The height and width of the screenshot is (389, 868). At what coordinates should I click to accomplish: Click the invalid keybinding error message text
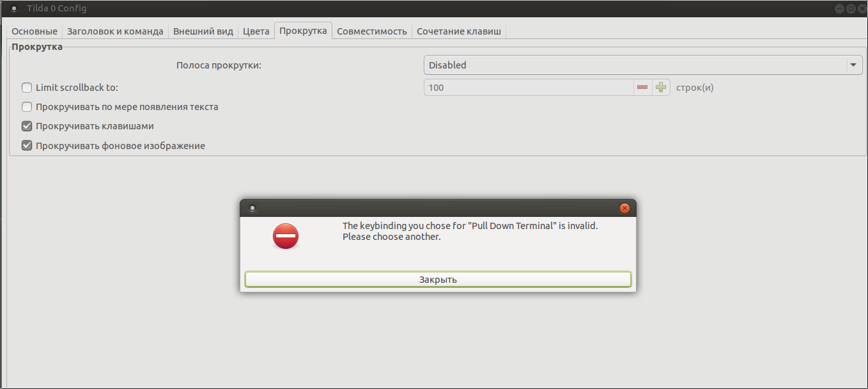point(470,231)
